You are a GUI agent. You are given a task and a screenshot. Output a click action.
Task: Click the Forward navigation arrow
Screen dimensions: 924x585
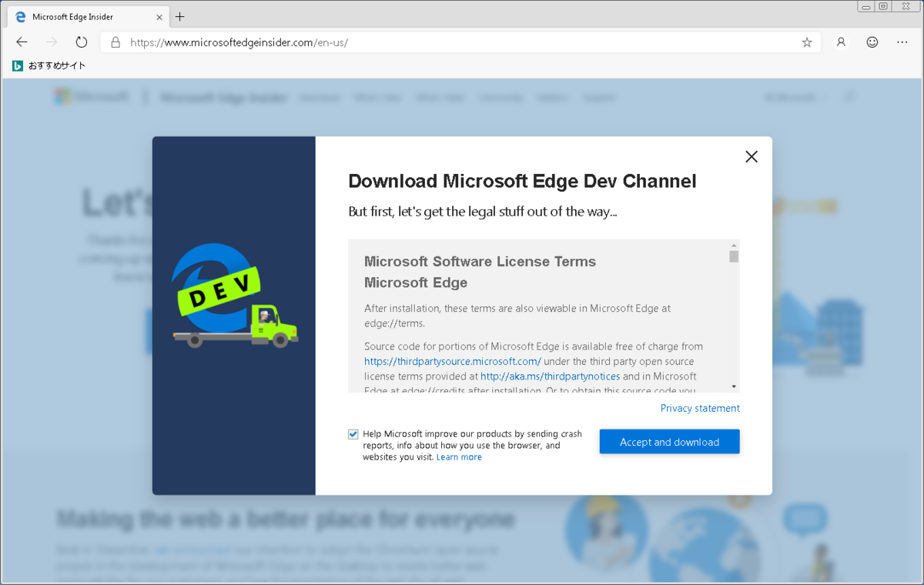52,42
